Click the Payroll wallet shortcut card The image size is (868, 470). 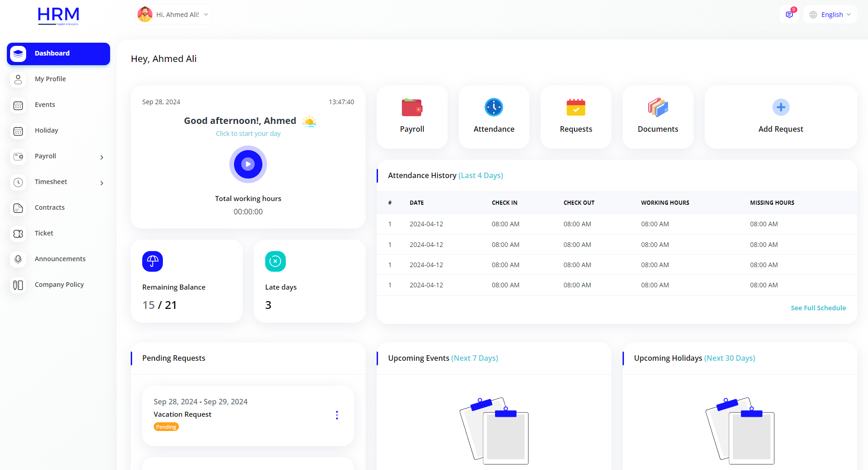point(412,117)
